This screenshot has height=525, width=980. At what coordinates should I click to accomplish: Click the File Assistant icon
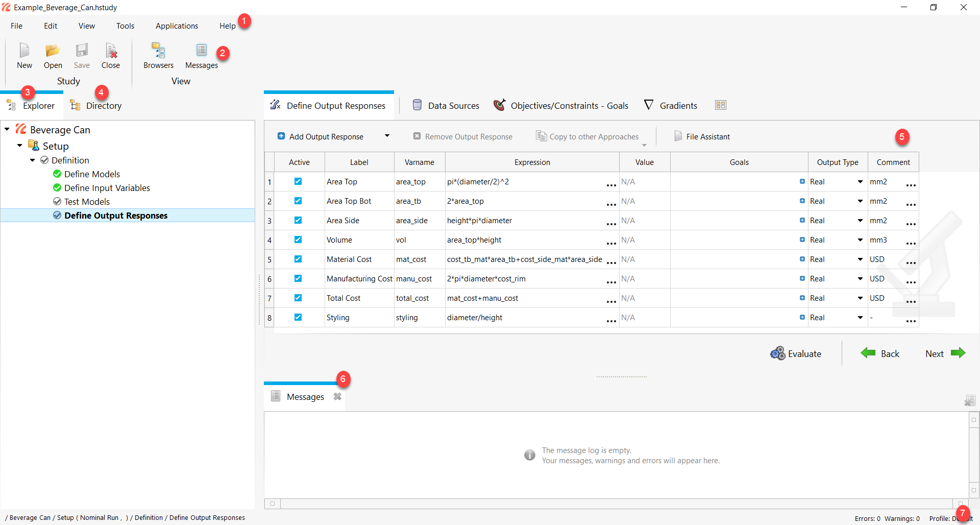tap(678, 136)
